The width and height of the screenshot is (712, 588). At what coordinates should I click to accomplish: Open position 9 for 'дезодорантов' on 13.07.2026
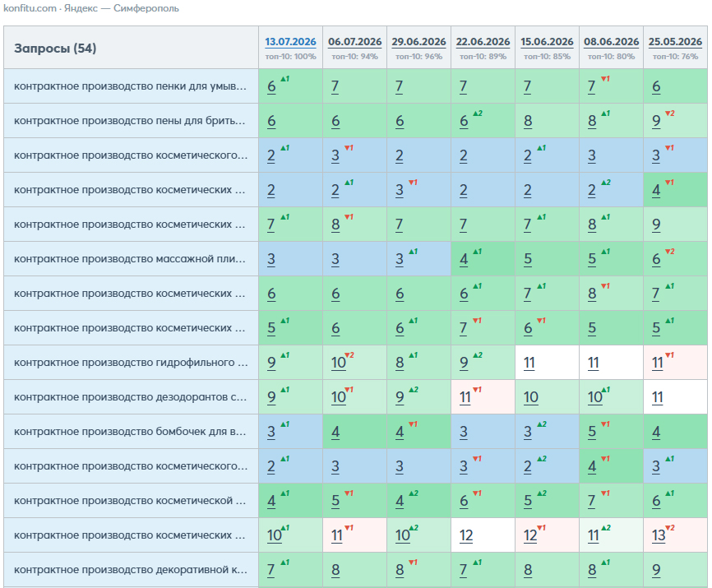(x=271, y=397)
